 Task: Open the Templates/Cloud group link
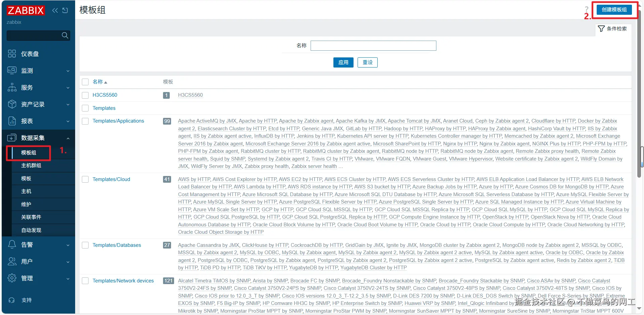tap(111, 179)
